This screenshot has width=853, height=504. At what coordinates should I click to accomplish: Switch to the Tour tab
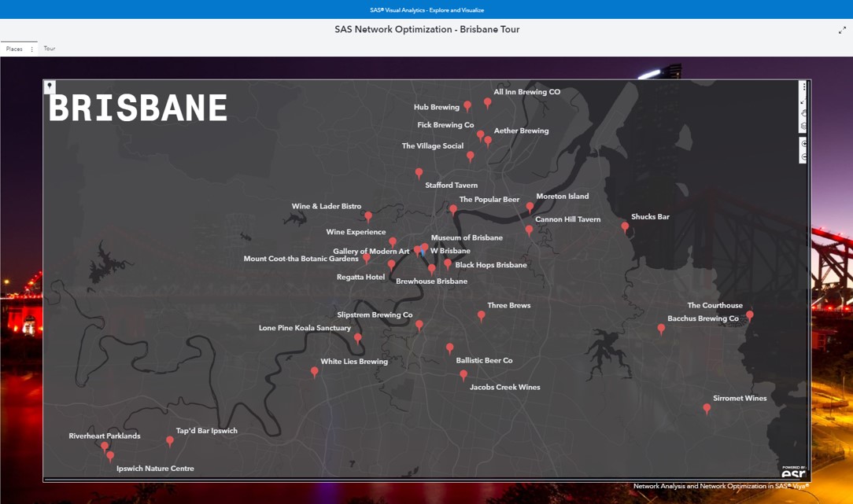point(50,49)
